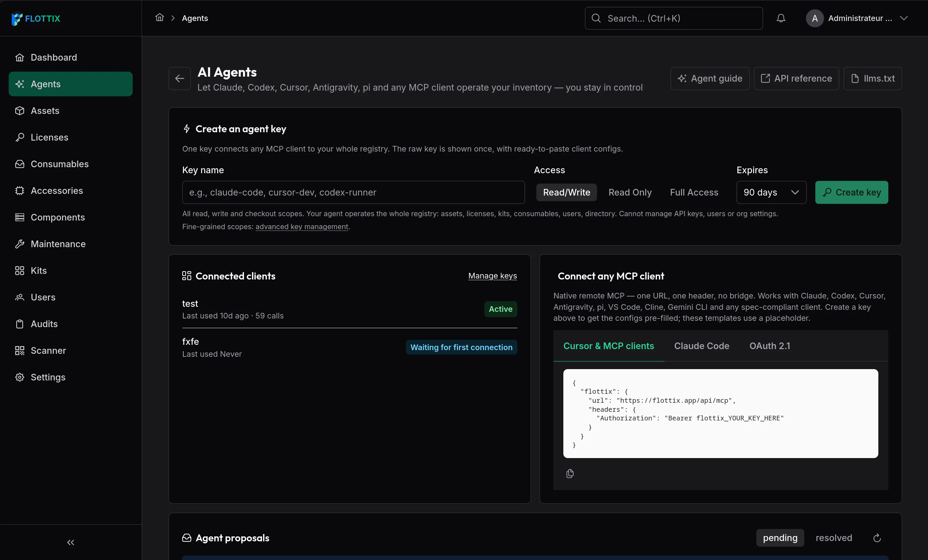Open Dashboard from the sidebar

70,57
